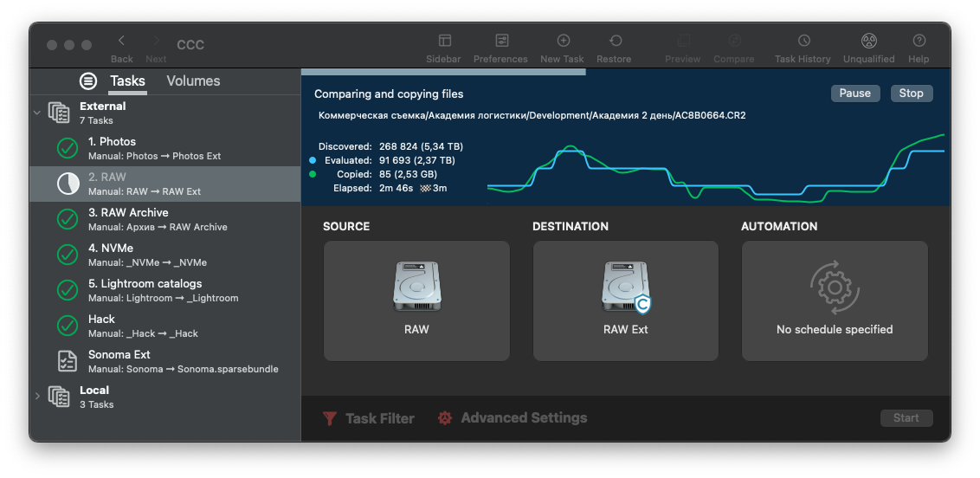980x478 pixels.
Task: Click the Copied value 85 (2,53 GB)
Action: (x=408, y=174)
